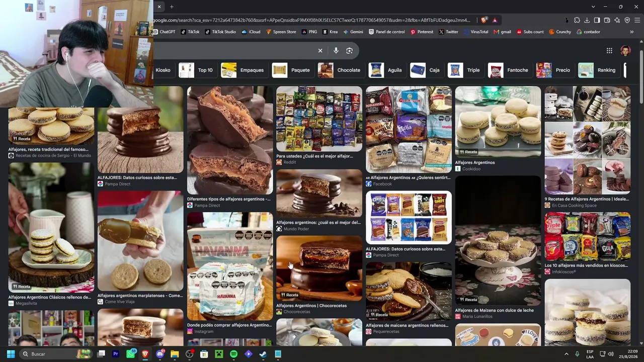
Task: Open OBS Studio from the taskbar
Action: (190, 354)
